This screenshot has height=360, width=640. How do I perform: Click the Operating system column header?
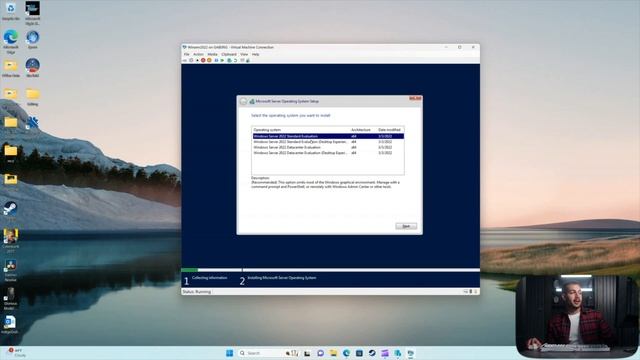coord(301,130)
